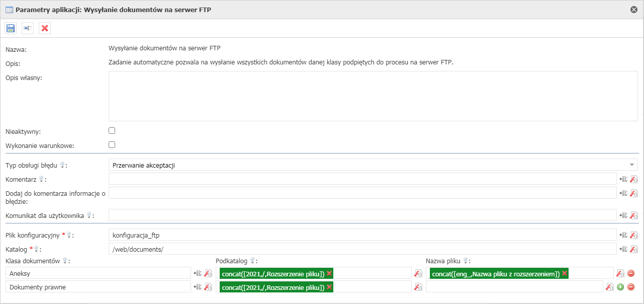Viewport: 644px width, 304px height.
Task: Toggle the Wykonanie warunkowe checkbox
Action: pyautogui.click(x=112, y=145)
